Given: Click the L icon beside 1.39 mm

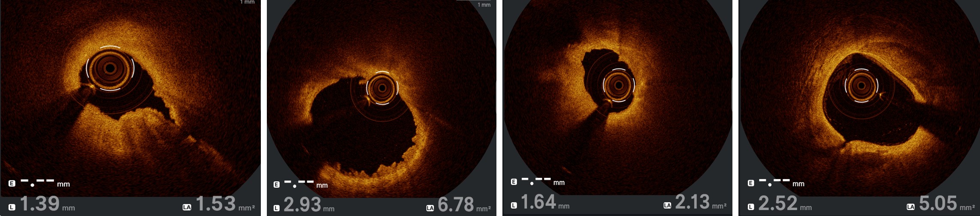Looking at the screenshot, I should [12, 207].
